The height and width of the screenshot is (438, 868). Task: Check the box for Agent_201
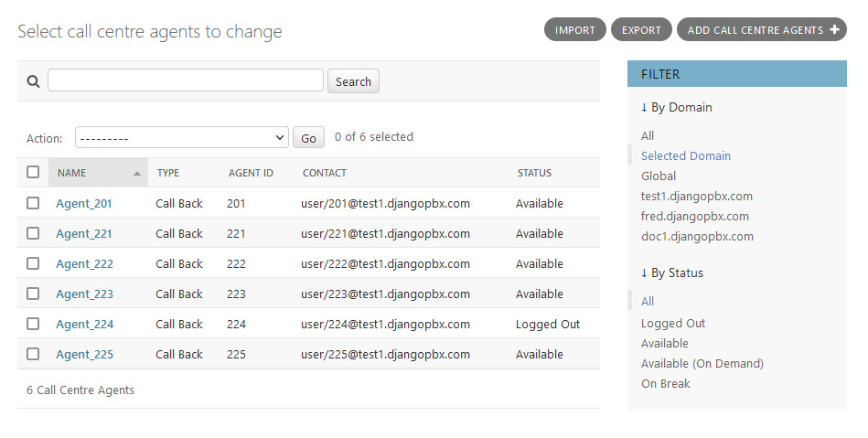tap(33, 203)
